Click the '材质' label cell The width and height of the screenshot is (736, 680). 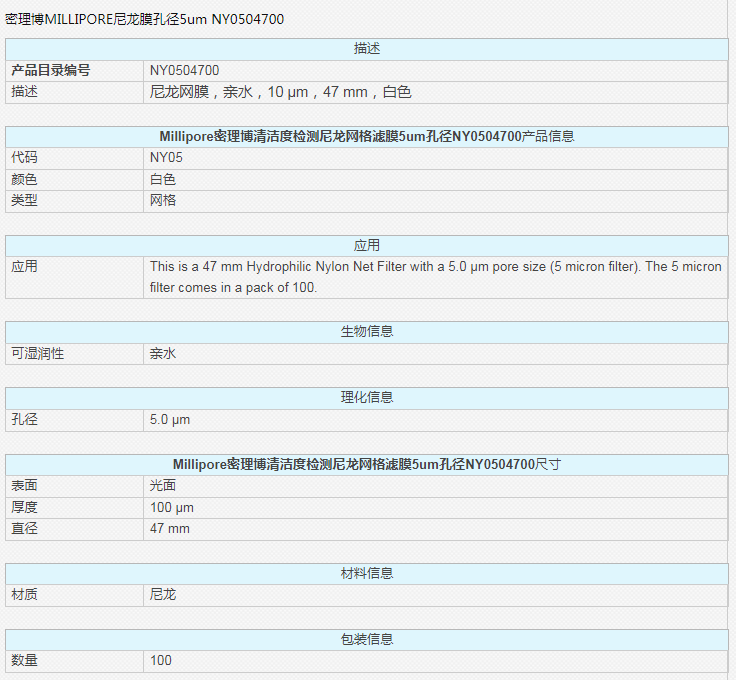click(x=74, y=596)
